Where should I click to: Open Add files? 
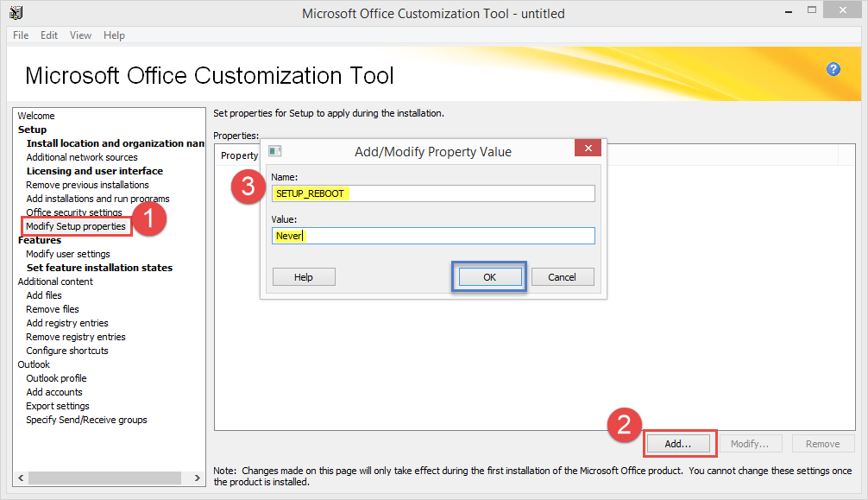(44, 295)
